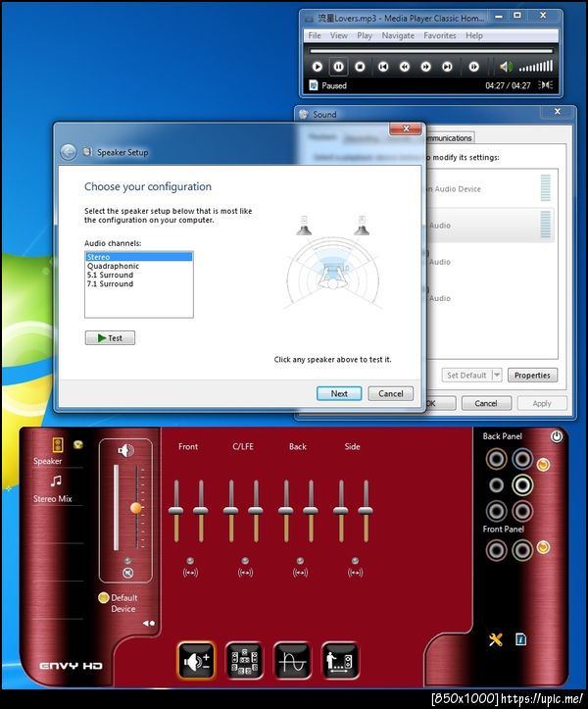The height and width of the screenshot is (709, 588).
Task: Click Stop in Media Player Classic
Action: tap(360, 67)
